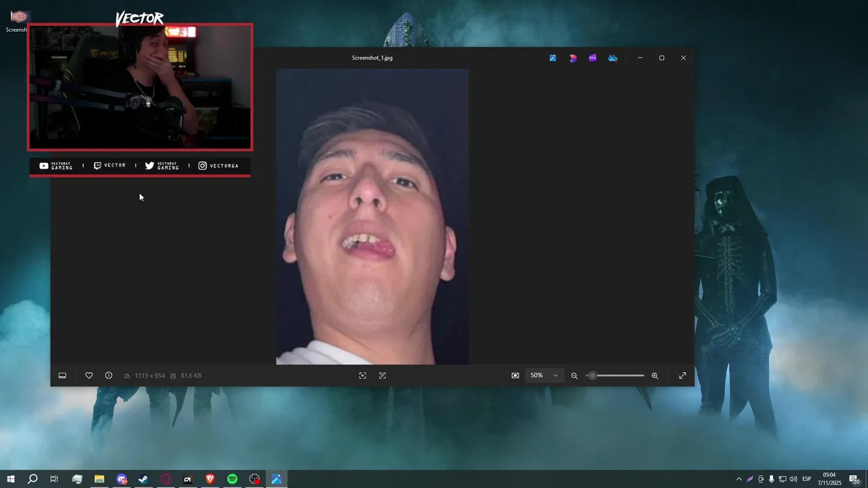Click the blue edit image icon in title bar
This screenshot has width=868, height=488.
tap(553, 58)
